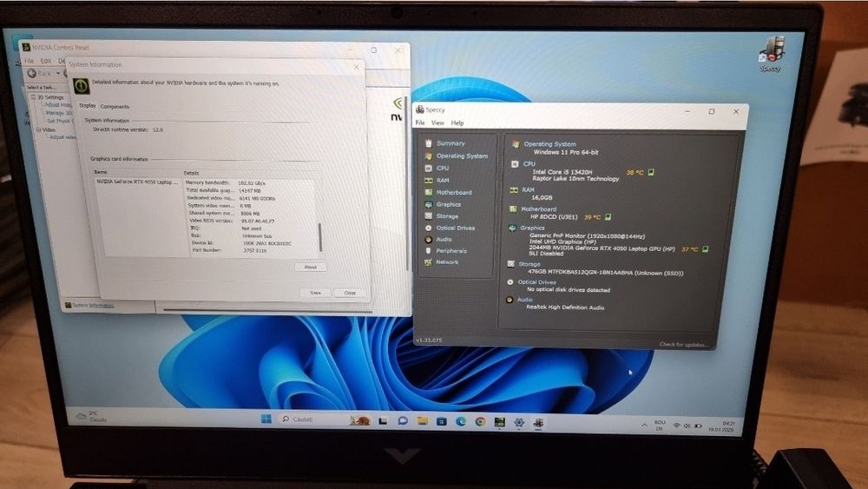Screen dimensions: 868x489
Task: Collapse the Video tree node
Action: 38,129
